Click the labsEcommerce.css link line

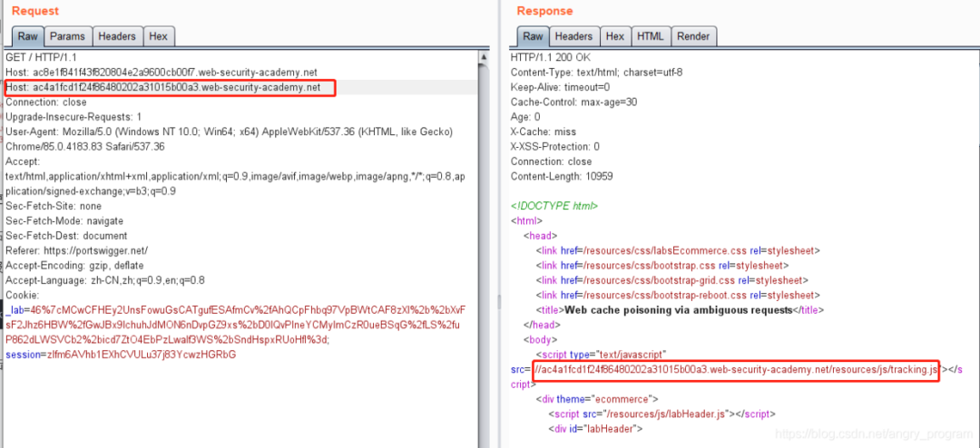(678, 250)
